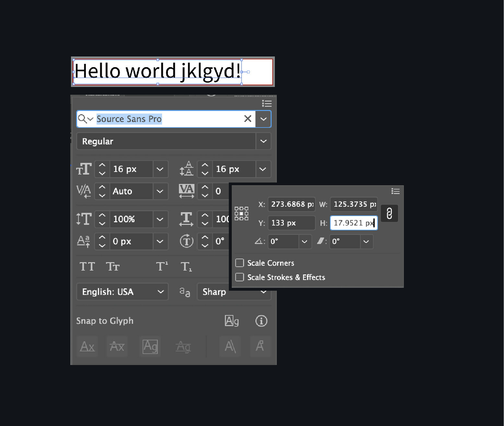Toggle Subscript formatting

click(186, 267)
